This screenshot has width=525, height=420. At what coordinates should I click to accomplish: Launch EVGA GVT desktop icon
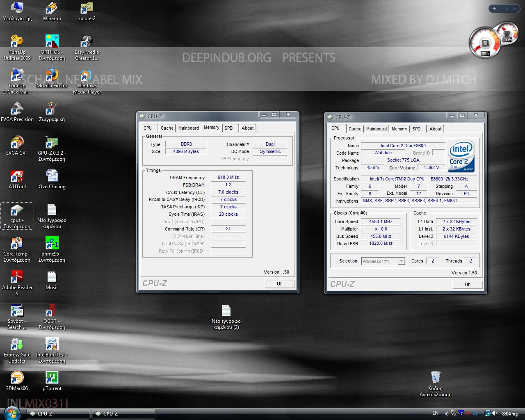pos(17,146)
